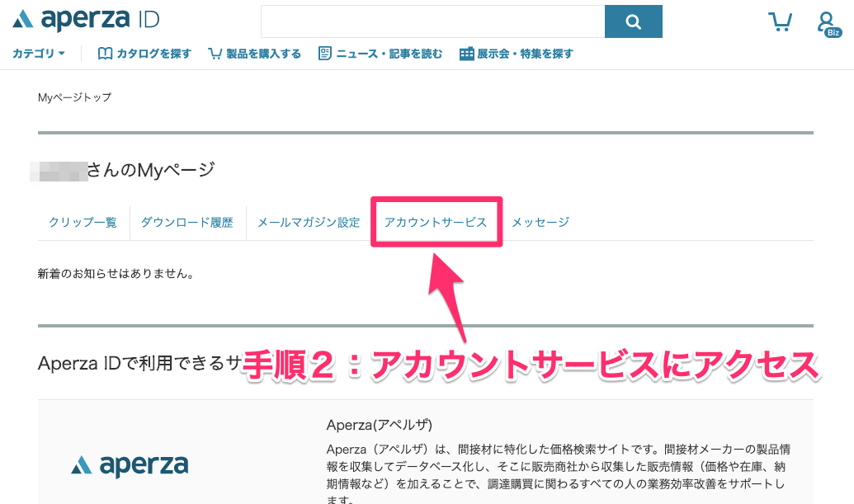854x504 pixels.
Task: Click the small cart icon beside 製品を購入する
Action: pos(215,52)
